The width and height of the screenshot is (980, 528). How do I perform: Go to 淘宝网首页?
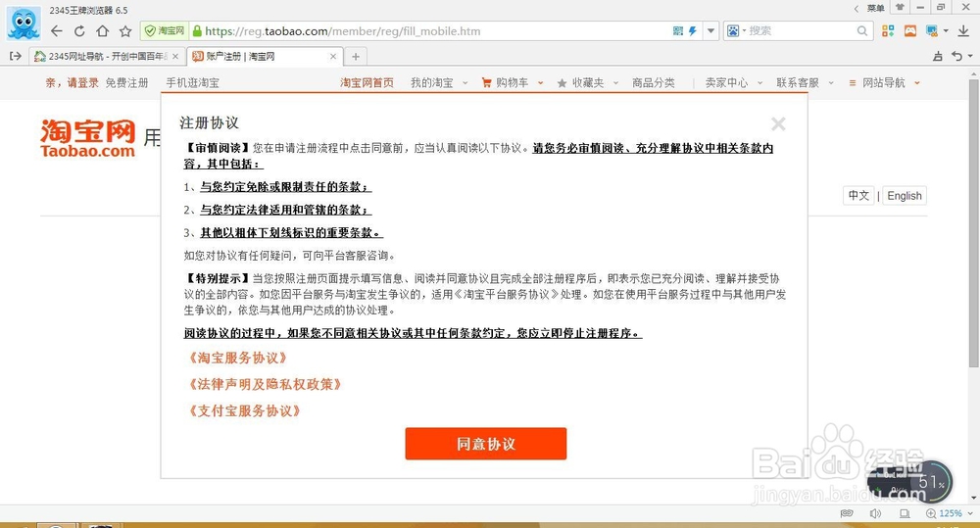(x=367, y=82)
